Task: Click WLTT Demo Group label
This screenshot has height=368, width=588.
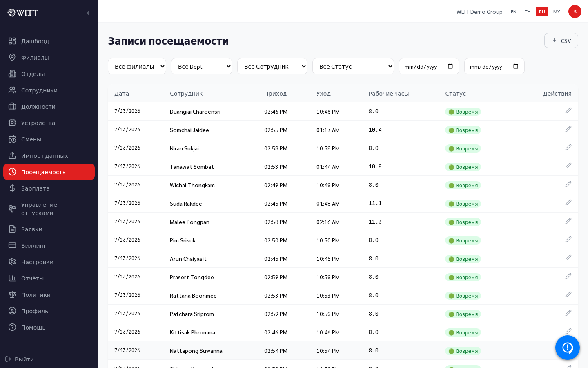Action: (x=479, y=12)
